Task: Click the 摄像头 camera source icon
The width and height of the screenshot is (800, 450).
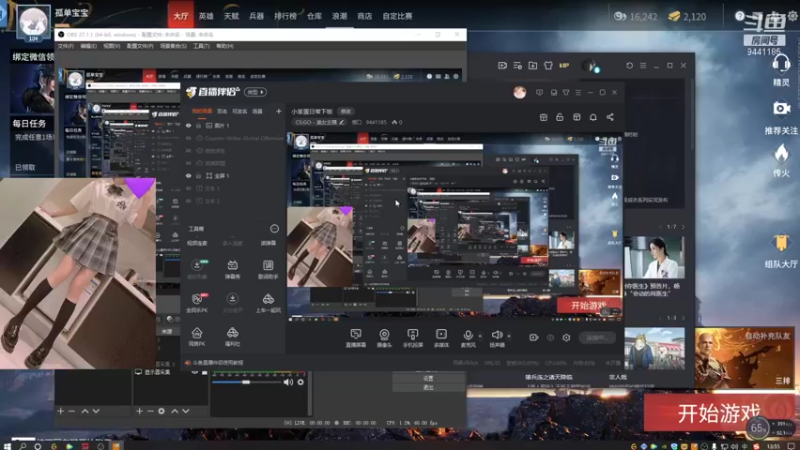Action: coord(384,335)
